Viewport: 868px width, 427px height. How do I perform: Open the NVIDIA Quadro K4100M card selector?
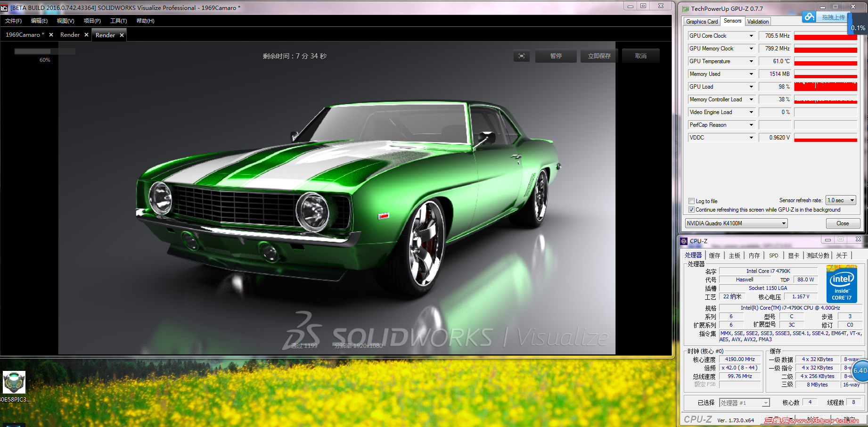737,223
